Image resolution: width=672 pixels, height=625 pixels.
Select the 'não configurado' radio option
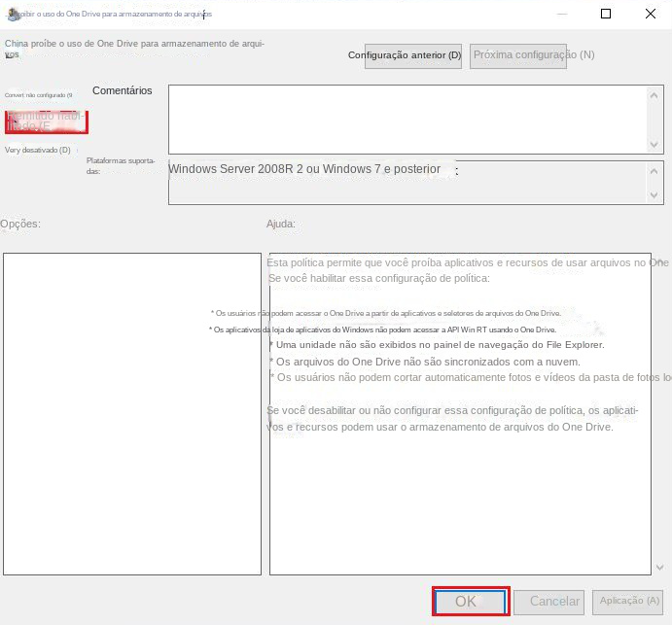point(39,95)
